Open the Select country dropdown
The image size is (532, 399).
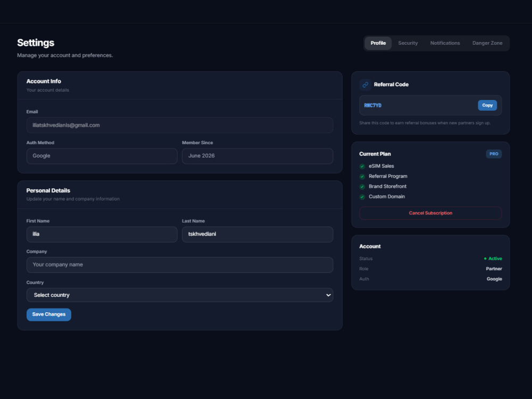tap(180, 295)
